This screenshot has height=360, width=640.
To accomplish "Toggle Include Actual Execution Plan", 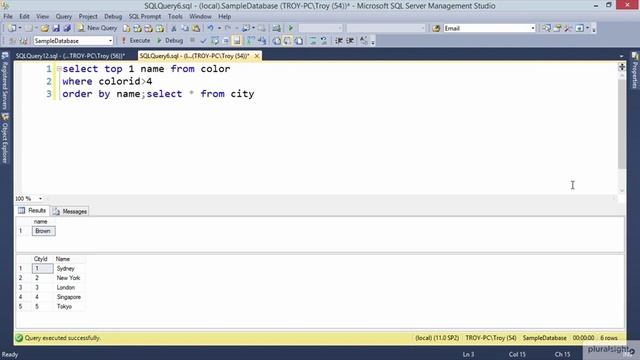I will 251,41.
